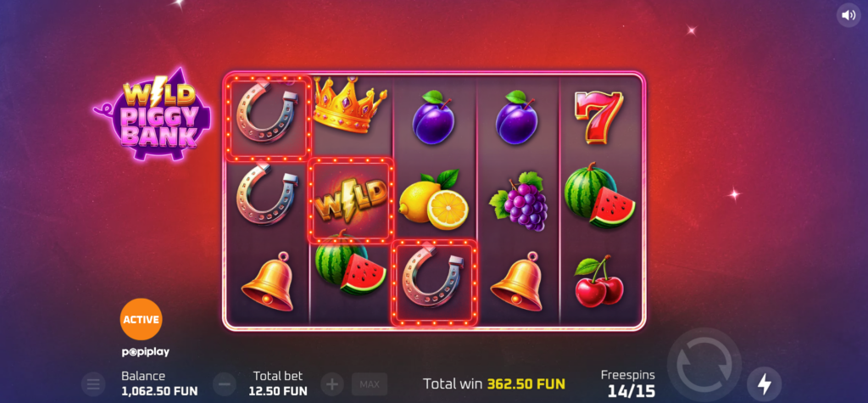Click the Wild Piggy Bank logo
Image resolution: width=868 pixels, height=403 pixels.
(x=153, y=114)
